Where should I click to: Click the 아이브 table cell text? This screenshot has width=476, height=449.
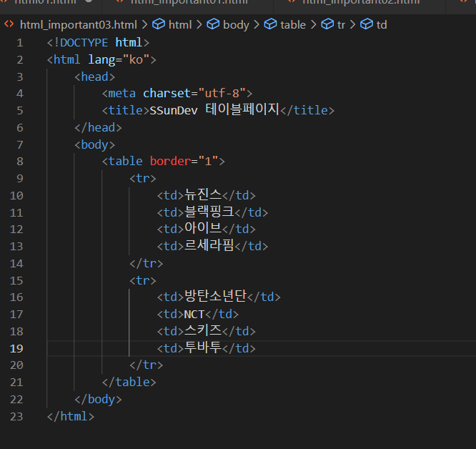click(x=203, y=228)
